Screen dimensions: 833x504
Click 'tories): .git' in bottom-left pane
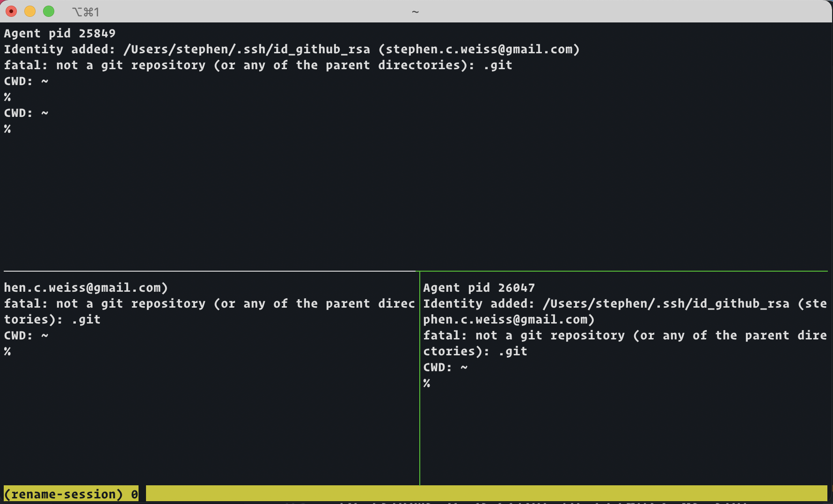point(52,320)
